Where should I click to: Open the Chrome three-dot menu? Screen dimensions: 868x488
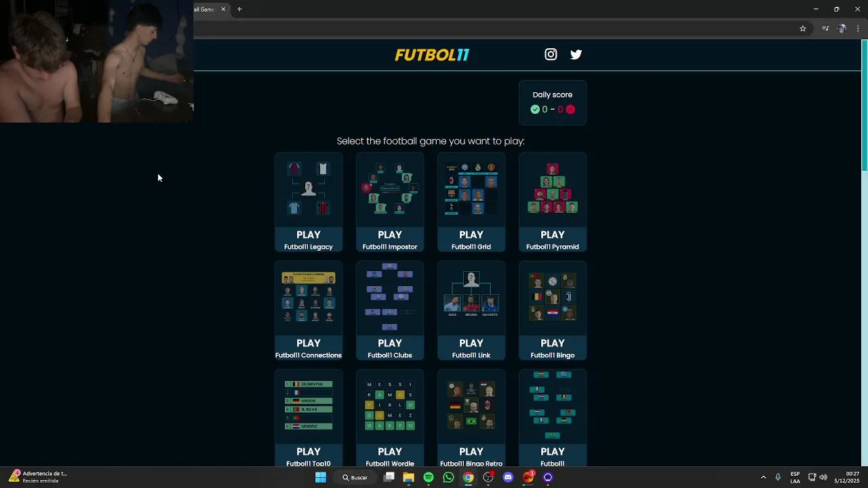859,28
